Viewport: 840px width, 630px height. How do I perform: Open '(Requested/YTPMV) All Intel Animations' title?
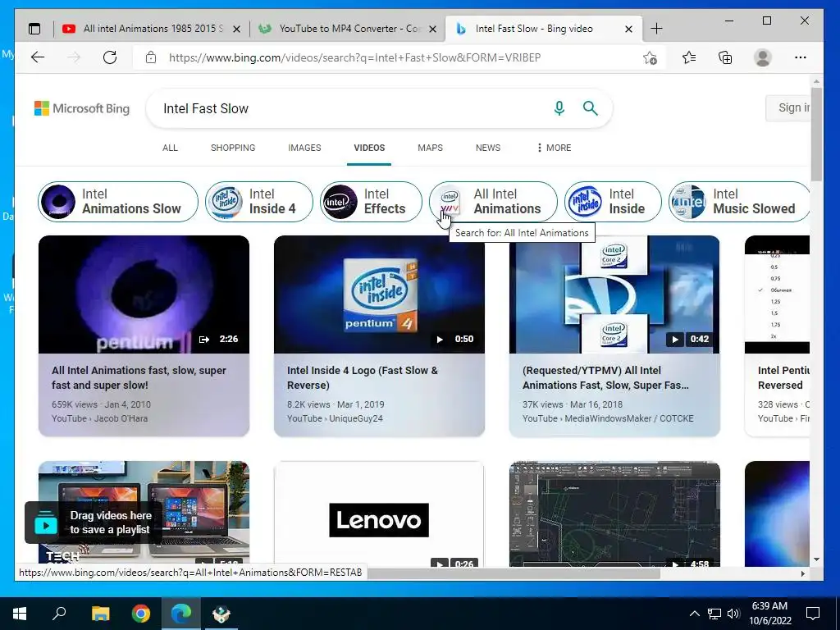pyautogui.click(x=605, y=377)
